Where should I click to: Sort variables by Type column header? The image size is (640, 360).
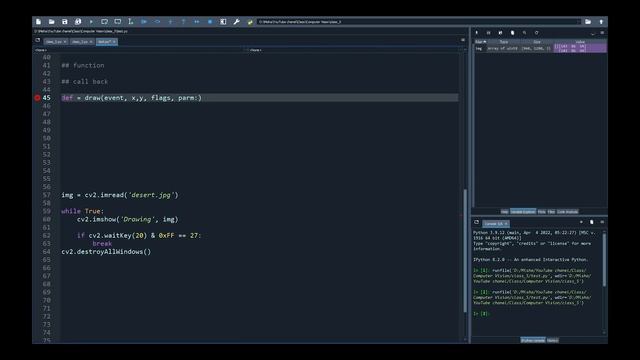(x=504, y=42)
